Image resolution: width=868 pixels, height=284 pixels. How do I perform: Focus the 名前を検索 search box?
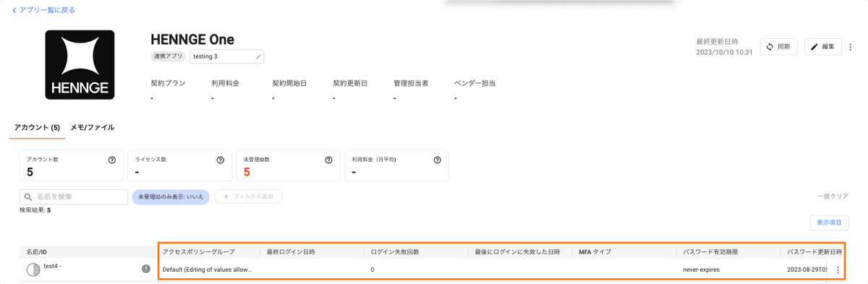[74, 197]
